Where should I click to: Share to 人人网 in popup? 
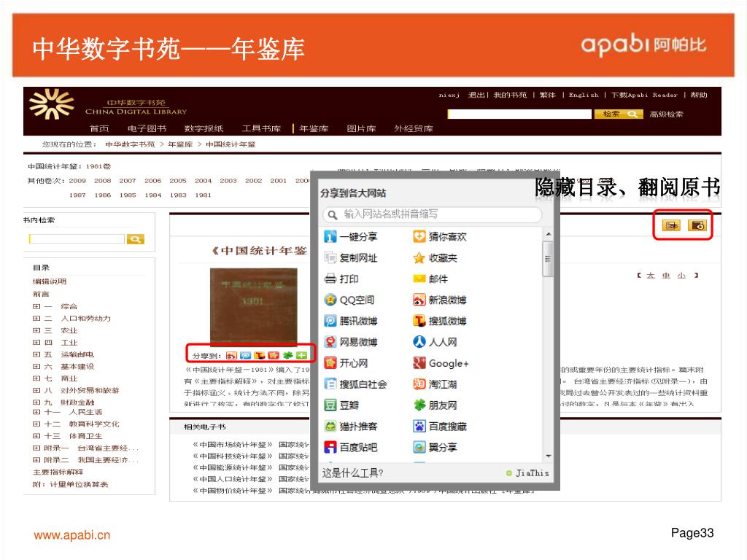436,341
